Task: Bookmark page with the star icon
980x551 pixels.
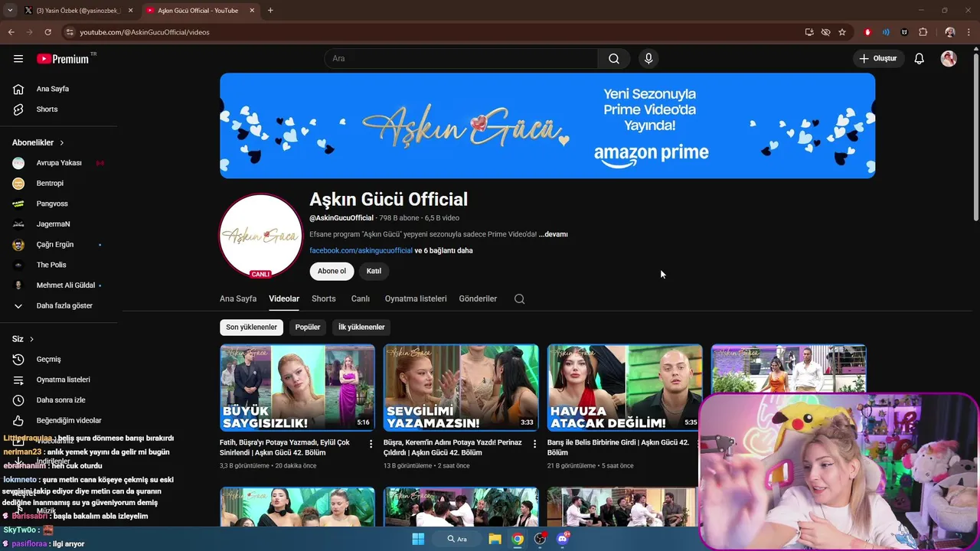Action: tap(842, 32)
